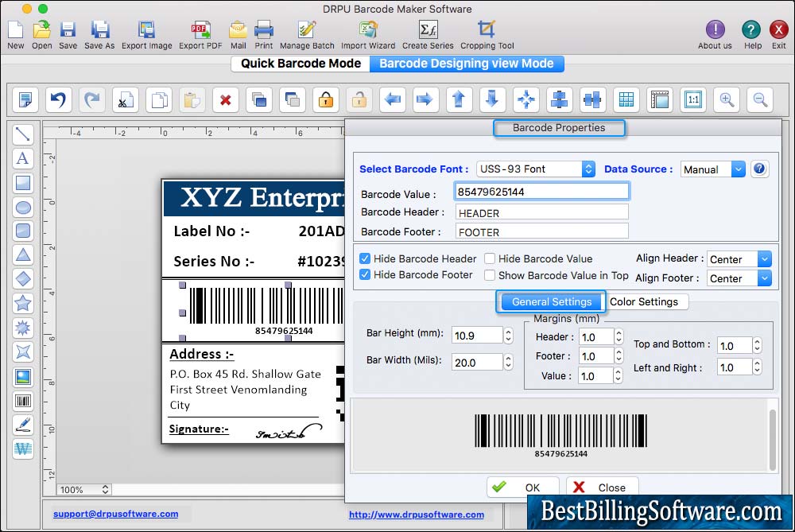This screenshot has height=532, width=795.
Task: Open the support@drpusoftware.com link
Action: coord(115,514)
